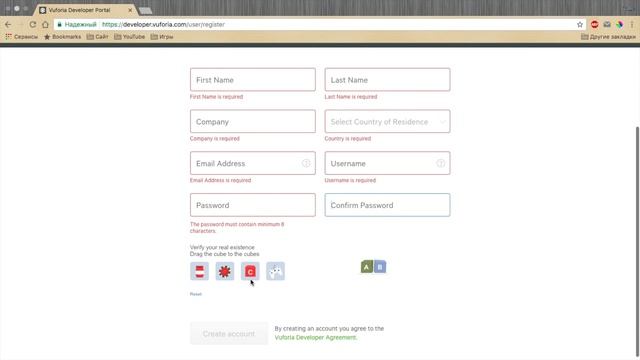Click the green A cube target
The height and width of the screenshot is (360, 640).
[367, 267]
